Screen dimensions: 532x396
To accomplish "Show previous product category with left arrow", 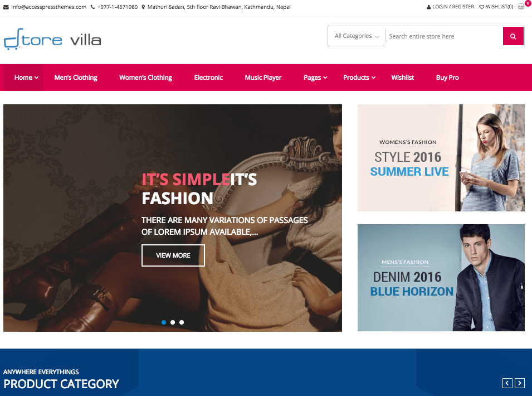I will pos(507,383).
